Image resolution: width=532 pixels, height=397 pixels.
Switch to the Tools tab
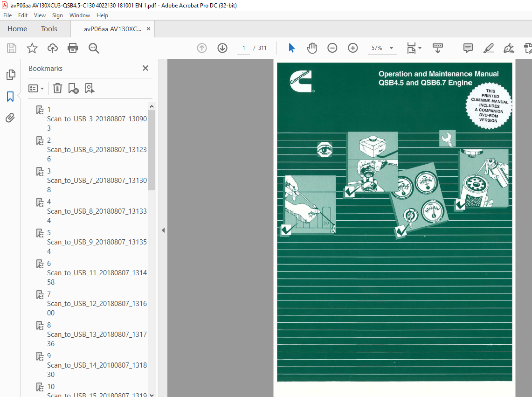(x=49, y=29)
